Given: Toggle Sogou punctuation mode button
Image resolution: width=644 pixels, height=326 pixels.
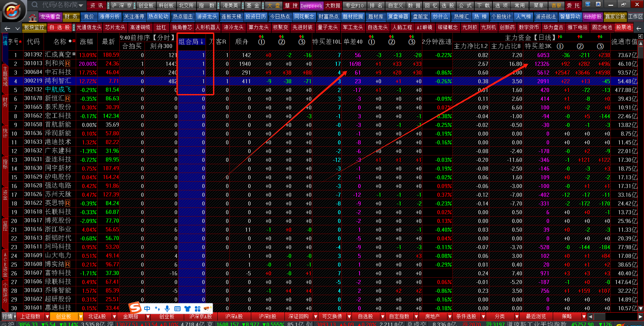Looking at the screenshot, I should coord(157,309).
